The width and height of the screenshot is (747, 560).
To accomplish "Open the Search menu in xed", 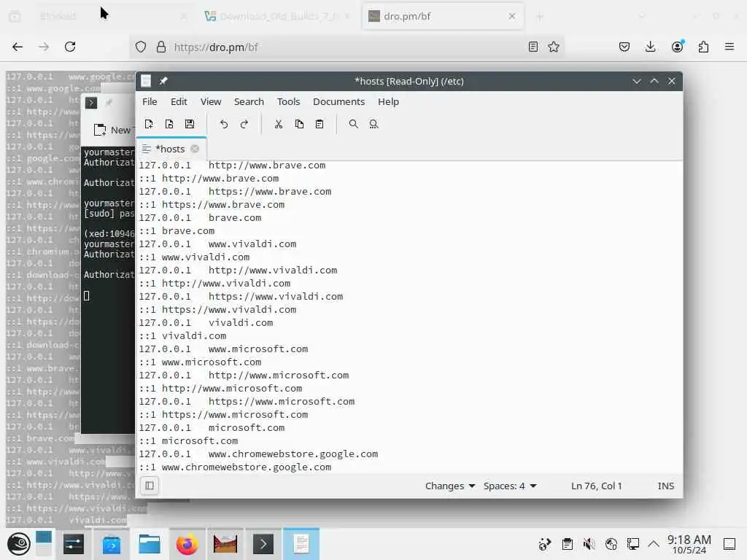I will coord(249,101).
